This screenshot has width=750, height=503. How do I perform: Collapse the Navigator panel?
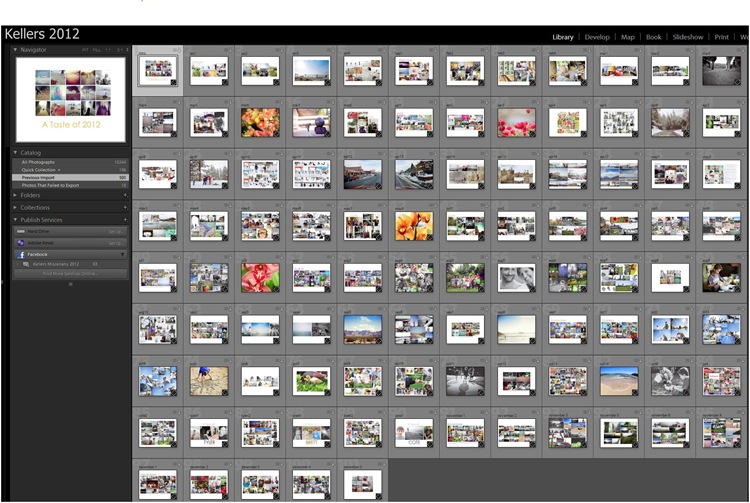tap(15, 49)
